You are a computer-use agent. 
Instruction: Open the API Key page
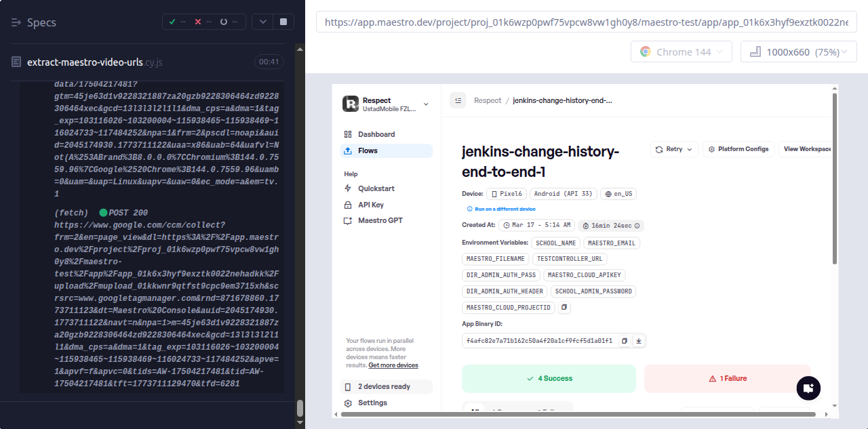tap(372, 205)
